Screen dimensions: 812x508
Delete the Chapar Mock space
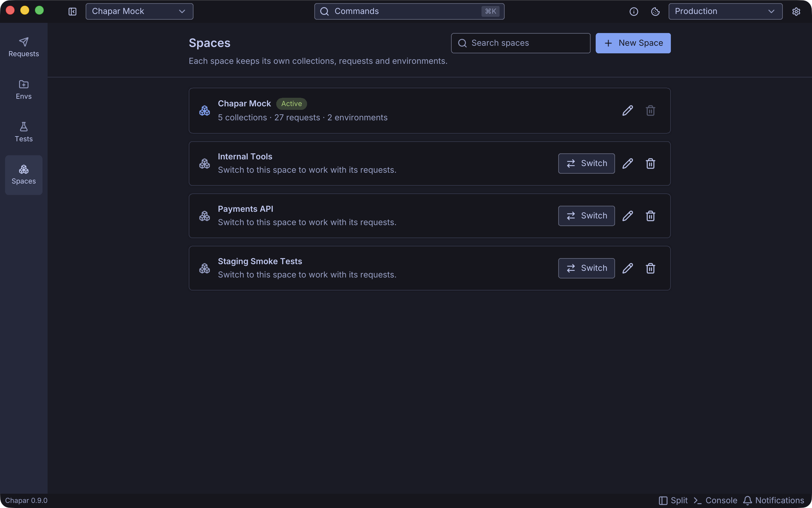coord(650,110)
